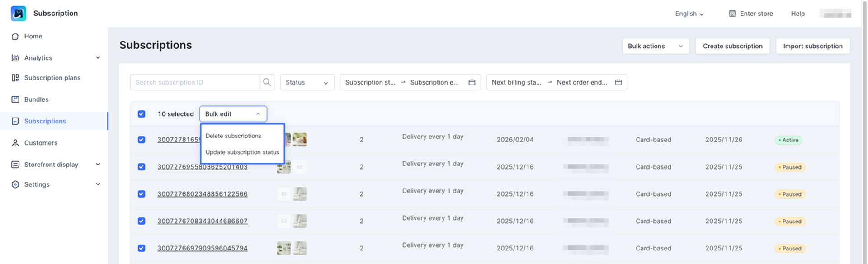
Task: Click the Create subscription button
Action: [732, 46]
